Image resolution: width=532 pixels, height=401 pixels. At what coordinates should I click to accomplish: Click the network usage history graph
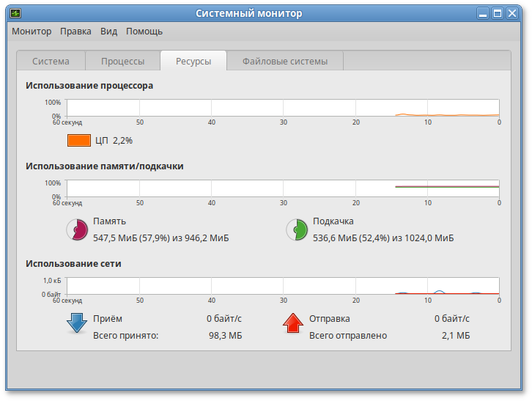coord(283,286)
